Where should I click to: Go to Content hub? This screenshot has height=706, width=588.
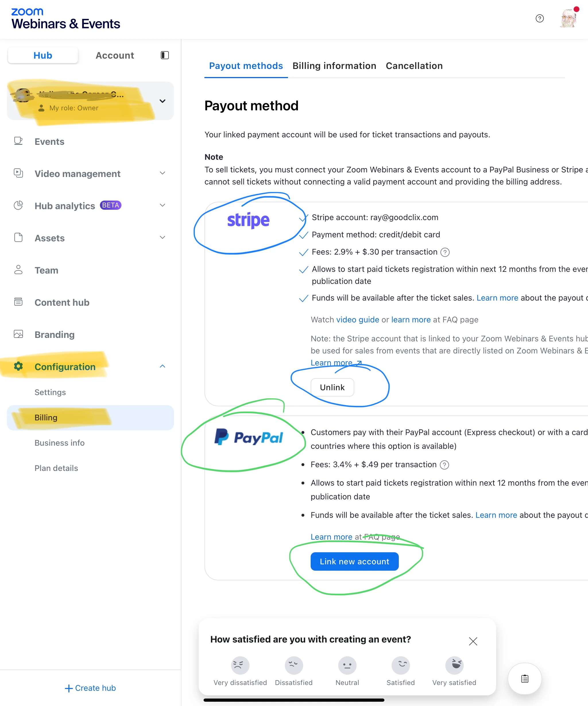(62, 302)
